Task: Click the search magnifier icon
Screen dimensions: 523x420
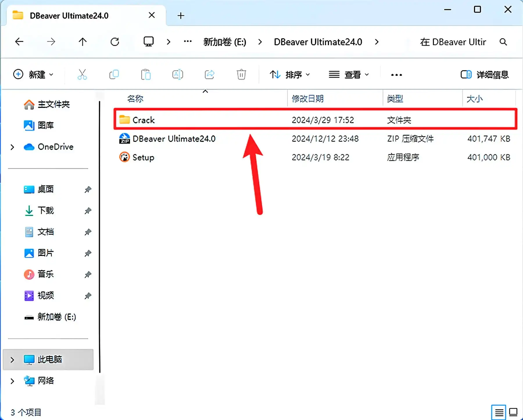Action: (503, 42)
